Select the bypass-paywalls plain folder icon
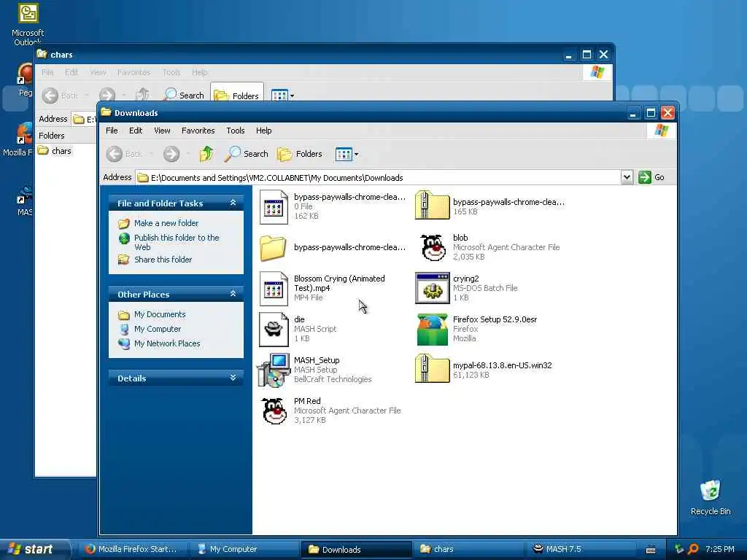The width and height of the screenshot is (747, 560). (273, 248)
